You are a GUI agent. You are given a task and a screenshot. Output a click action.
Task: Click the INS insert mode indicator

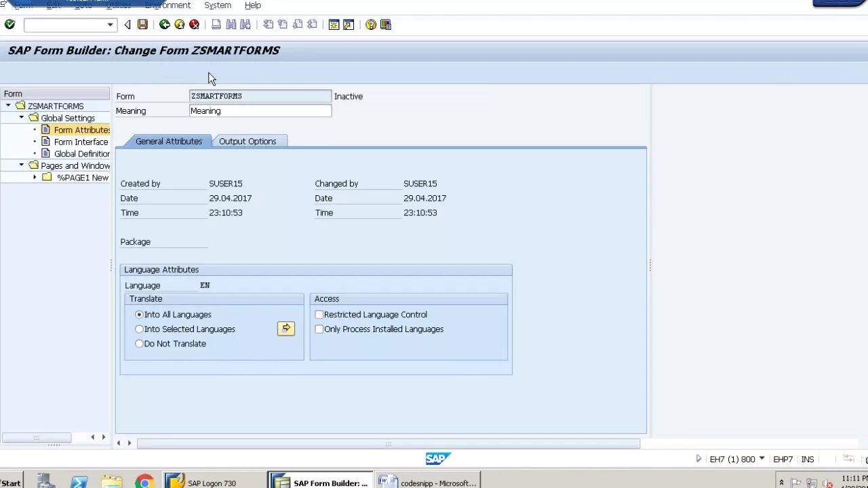click(808, 460)
